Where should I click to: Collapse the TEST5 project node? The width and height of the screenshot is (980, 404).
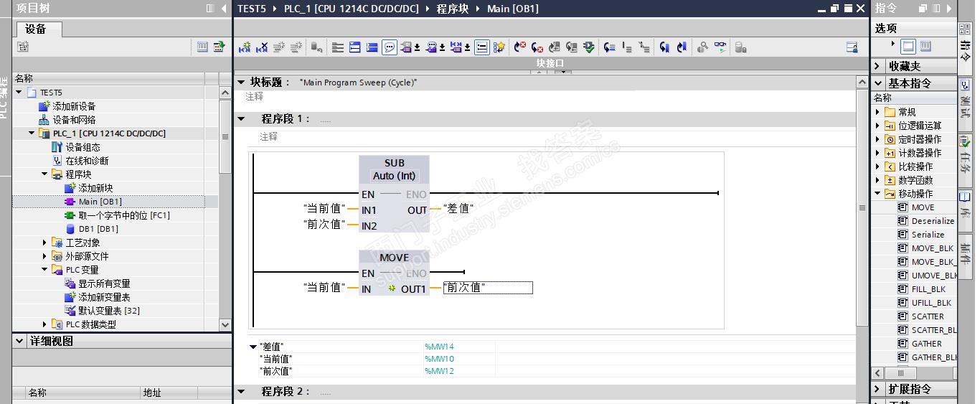click(x=19, y=93)
